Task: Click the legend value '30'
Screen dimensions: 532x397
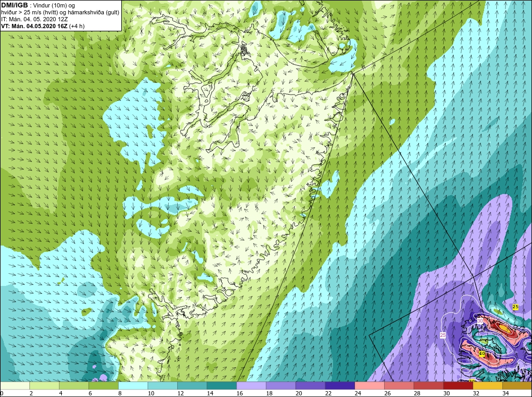Action: 446,393
